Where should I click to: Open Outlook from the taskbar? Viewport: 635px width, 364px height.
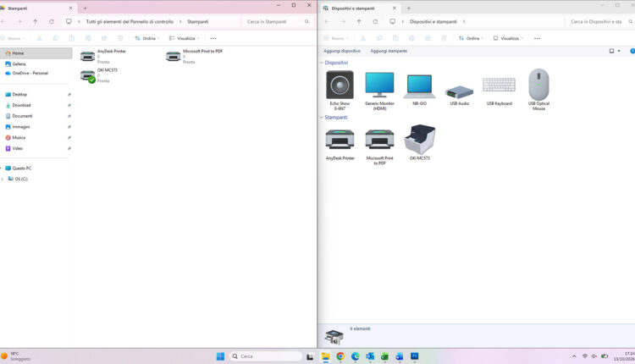pos(370,356)
